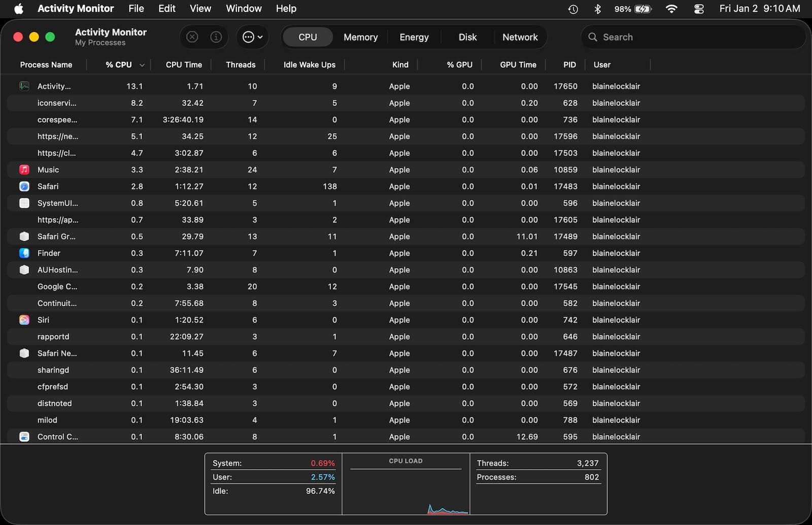Click the stop process (X) icon in toolbar

(x=192, y=37)
